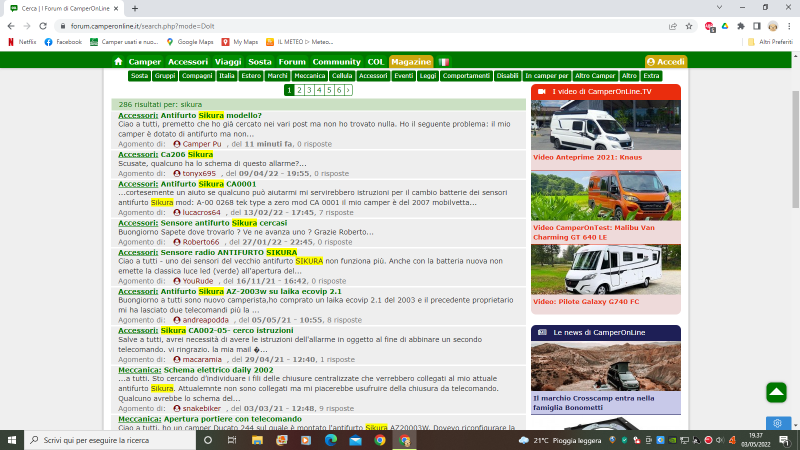Open video thumbnail Anteprime 2021 Knaus
Screen dimensions: 800x450
[x=606, y=125]
